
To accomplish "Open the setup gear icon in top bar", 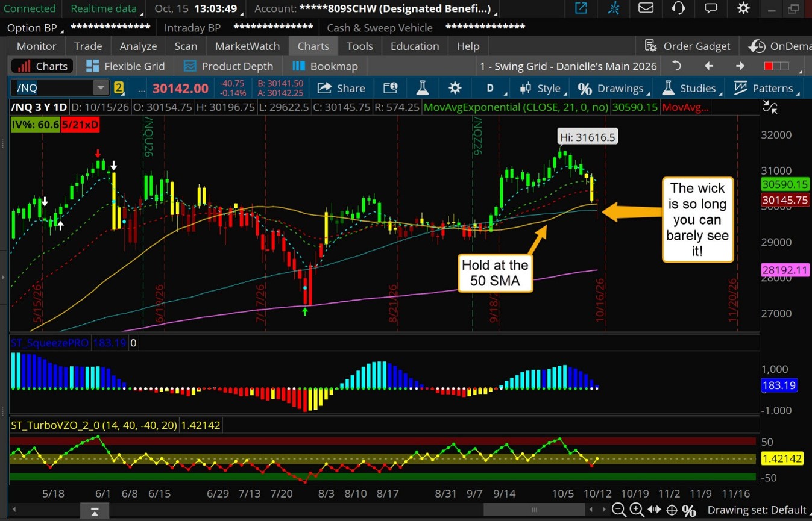I will [743, 8].
